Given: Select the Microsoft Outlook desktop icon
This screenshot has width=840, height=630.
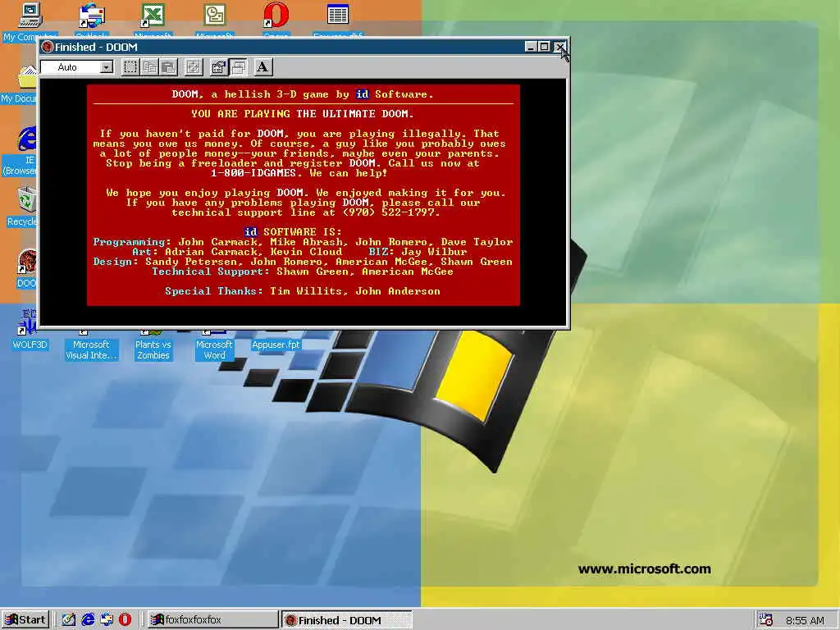Looking at the screenshot, I should (214, 21).
